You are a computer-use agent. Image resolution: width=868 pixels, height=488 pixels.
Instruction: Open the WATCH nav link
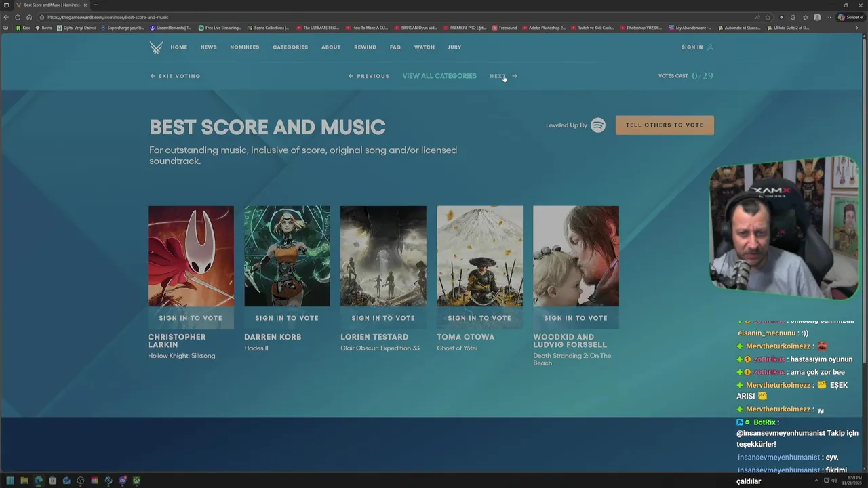coord(425,47)
